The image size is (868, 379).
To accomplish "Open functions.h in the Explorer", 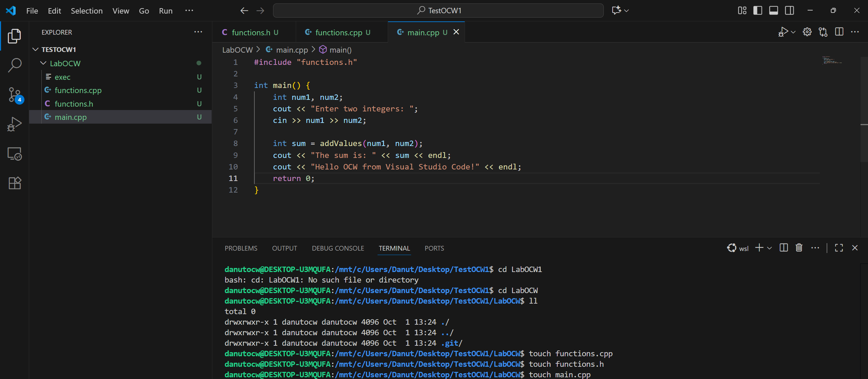I will tap(74, 104).
